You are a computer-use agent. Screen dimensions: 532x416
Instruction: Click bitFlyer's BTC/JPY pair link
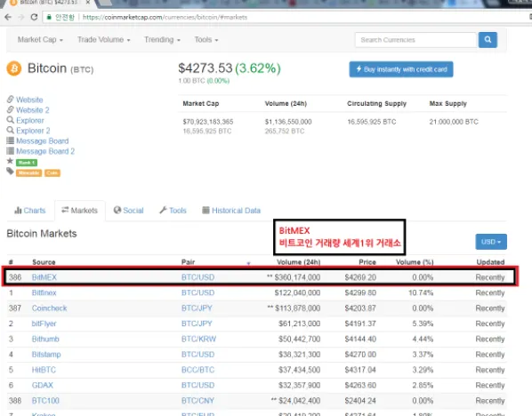point(197,324)
